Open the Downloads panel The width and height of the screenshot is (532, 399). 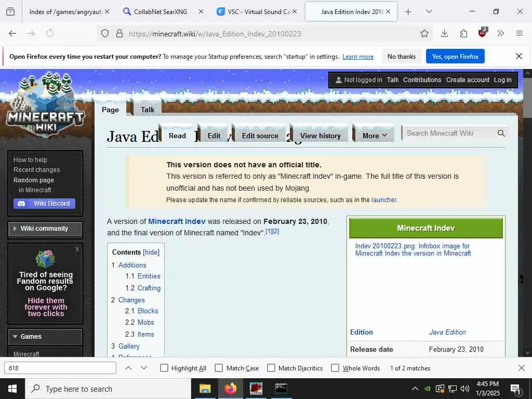[444, 33]
